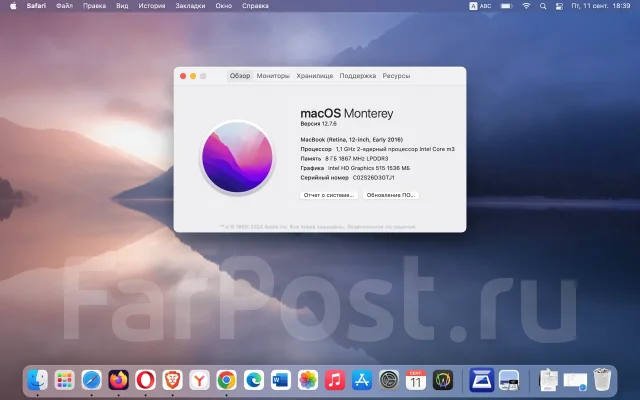Open the Photos app icon
This screenshot has height=400, width=640.
pos(307,380)
